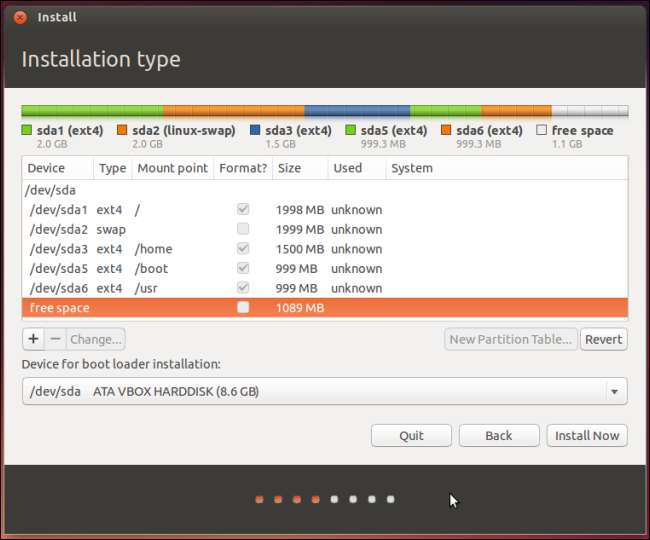Click the Back button

(498, 435)
